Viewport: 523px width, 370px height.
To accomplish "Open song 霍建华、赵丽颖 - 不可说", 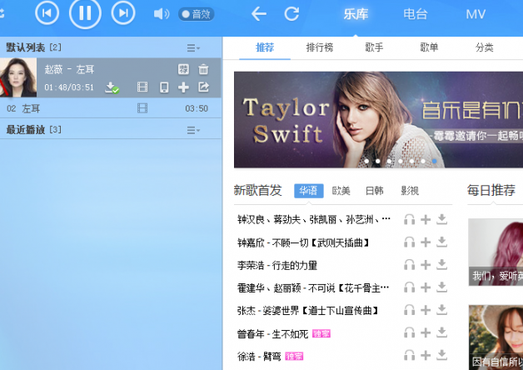I will pos(313,288).
